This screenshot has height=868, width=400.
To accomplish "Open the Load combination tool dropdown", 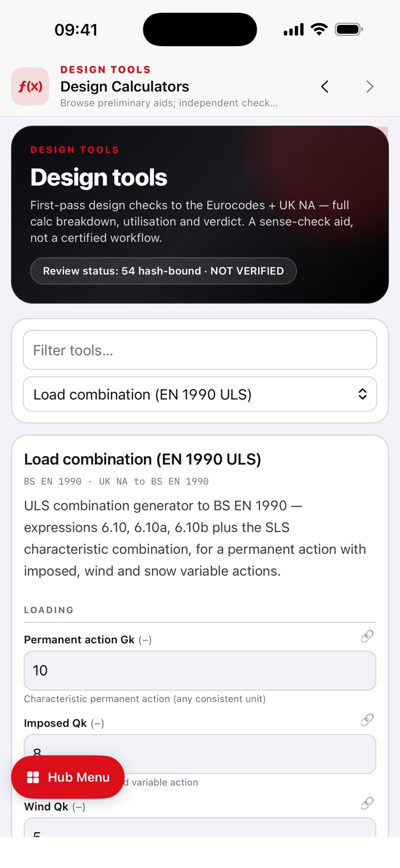I will (200, 394).
